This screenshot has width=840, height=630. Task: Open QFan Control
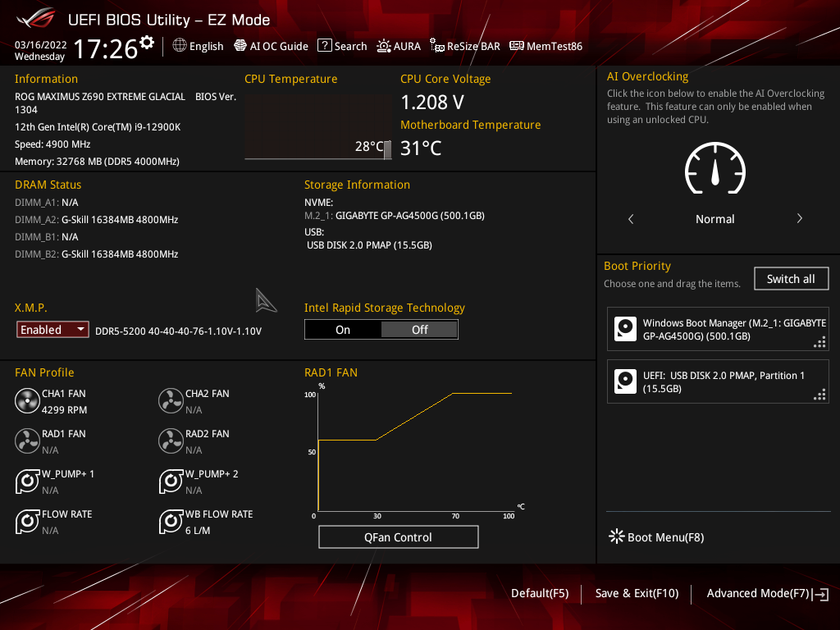tap(398, 536)
